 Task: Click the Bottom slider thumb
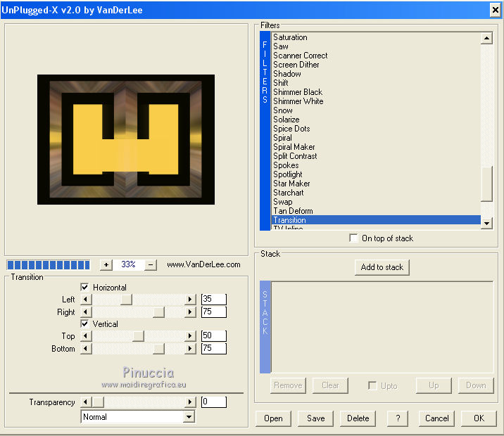click(x=158, y=348)
